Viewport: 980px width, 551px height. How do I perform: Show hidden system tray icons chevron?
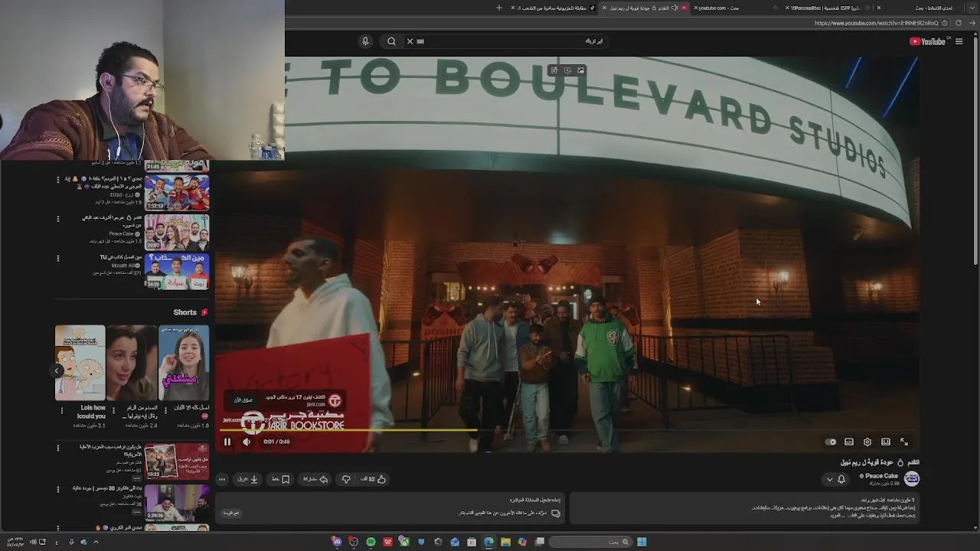pos(96,542)
